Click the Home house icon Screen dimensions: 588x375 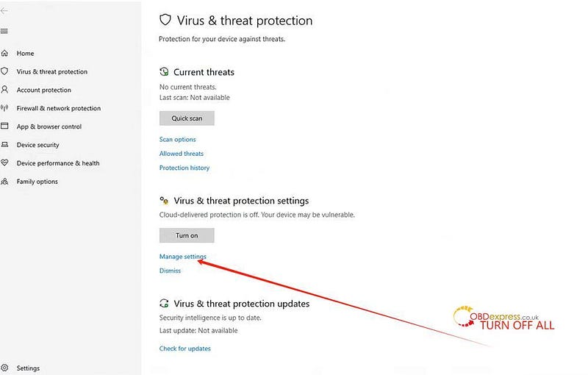4,53
